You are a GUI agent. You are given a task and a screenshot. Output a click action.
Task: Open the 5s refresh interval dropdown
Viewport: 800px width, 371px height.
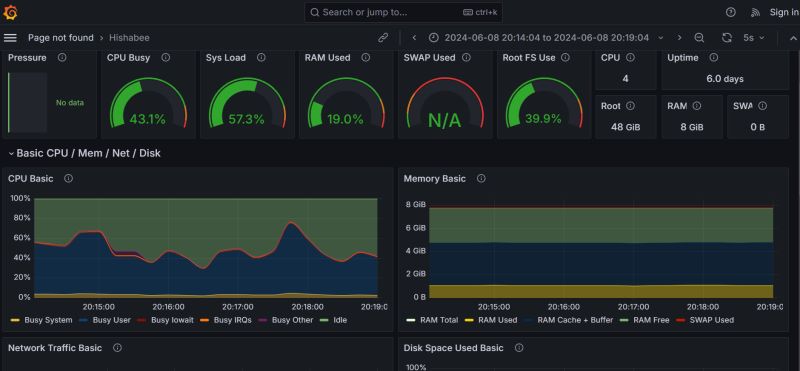tap(754, 38)
